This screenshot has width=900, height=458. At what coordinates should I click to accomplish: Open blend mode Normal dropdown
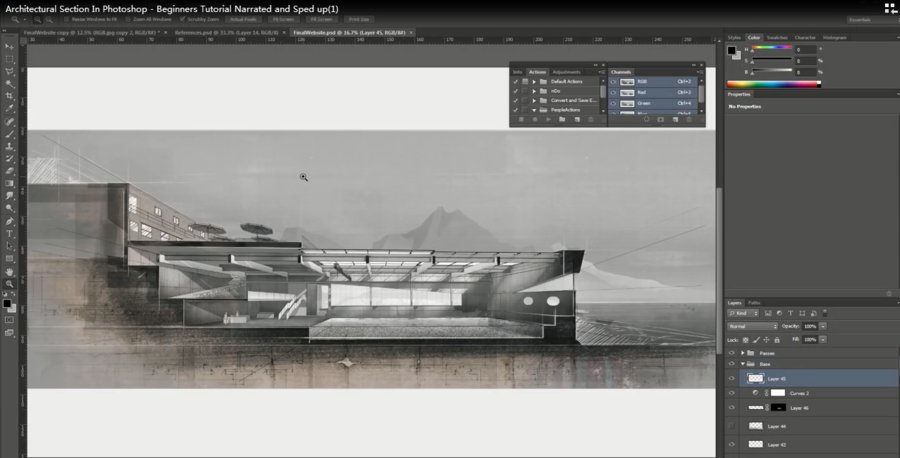(x=752, y=326)
